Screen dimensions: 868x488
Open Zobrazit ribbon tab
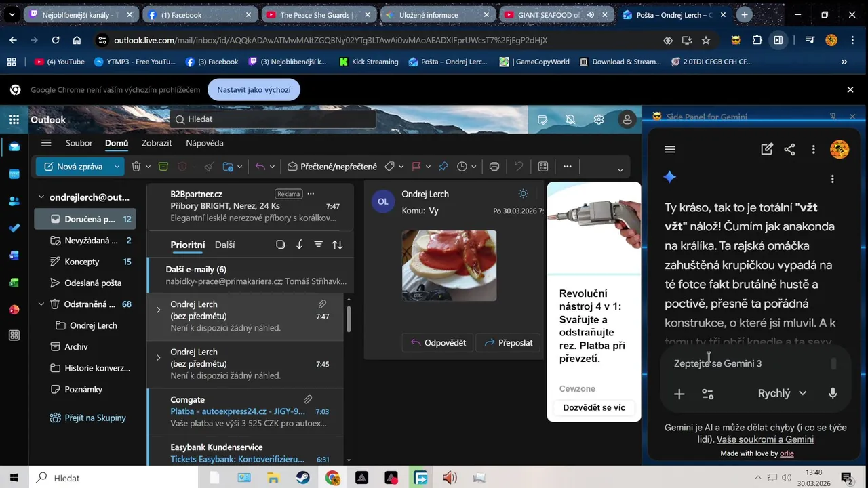157,143
